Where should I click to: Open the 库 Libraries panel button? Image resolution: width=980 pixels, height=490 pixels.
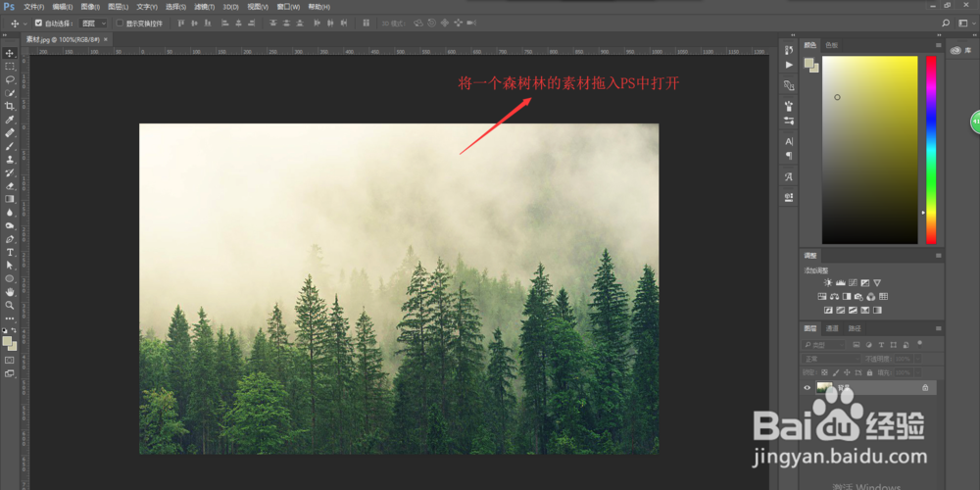pyautogui.click(x=960, y=51)
